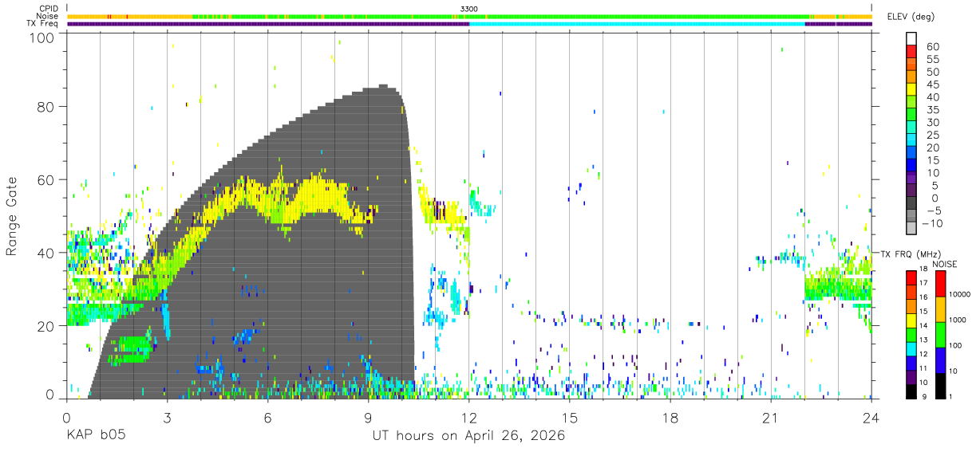The width and height of the screenshot is (980, 452).
Task: Click the 10000 label on noise scale
Action: point(961,294)
